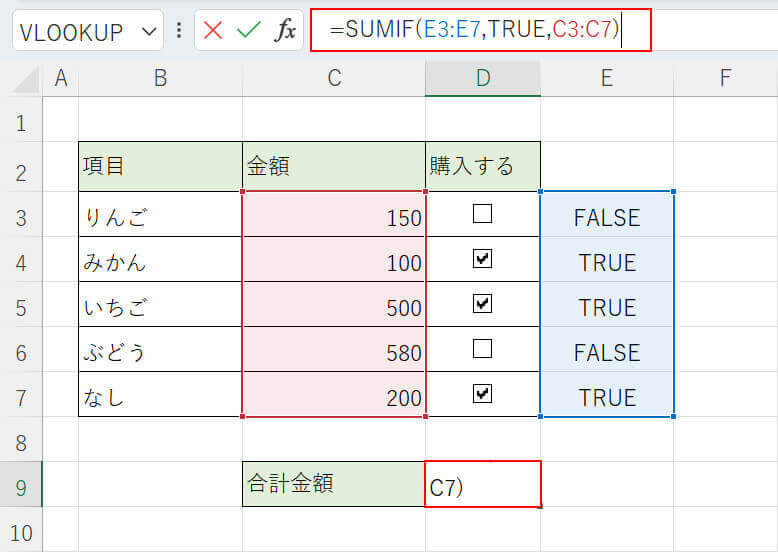Select column C header
Image resolution: width=778 pixels, height=552 pixels.
334,78
